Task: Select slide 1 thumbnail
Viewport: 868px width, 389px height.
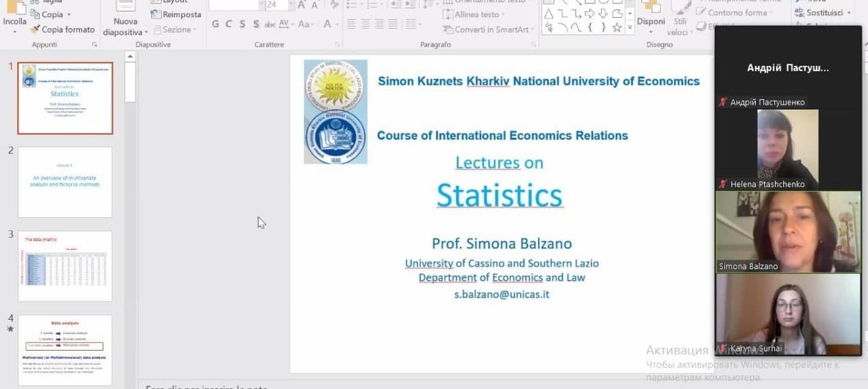Action: (x=65, y=98)
